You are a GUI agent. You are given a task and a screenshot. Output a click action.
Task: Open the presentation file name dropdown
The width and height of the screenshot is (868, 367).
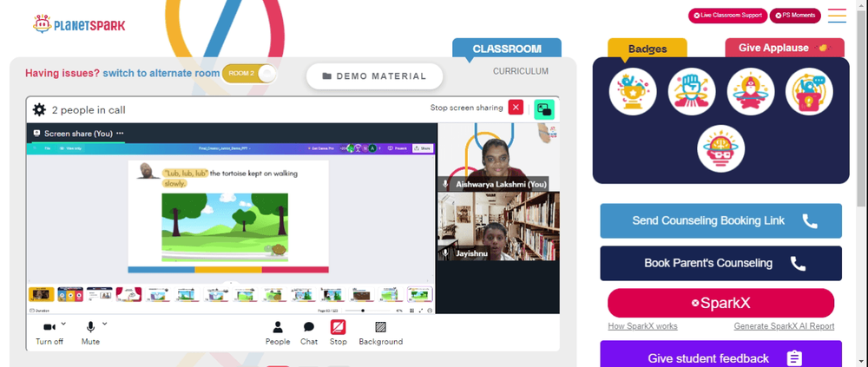click(x=226, y=148)
